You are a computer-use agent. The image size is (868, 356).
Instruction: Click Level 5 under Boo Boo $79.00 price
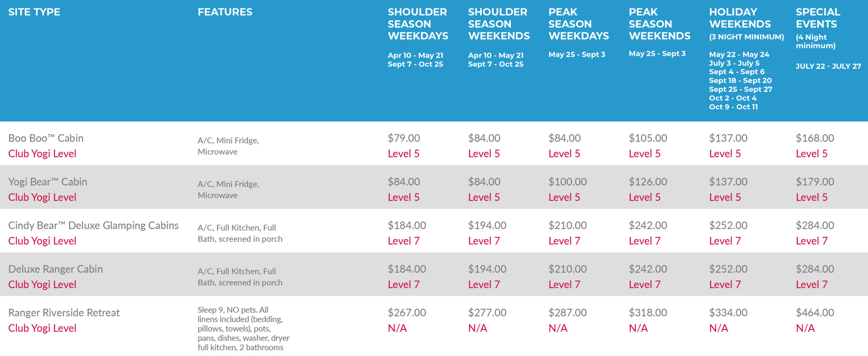click(403, 153)
